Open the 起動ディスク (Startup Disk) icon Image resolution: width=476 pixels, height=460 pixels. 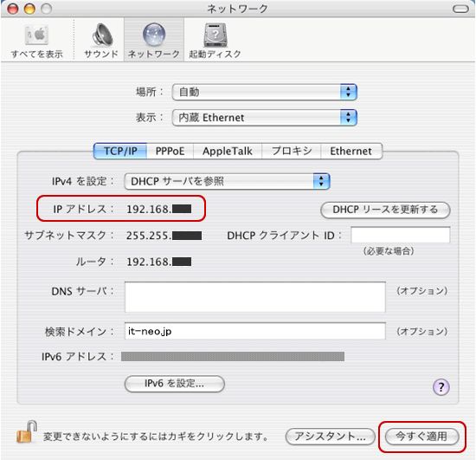(215, 35)
